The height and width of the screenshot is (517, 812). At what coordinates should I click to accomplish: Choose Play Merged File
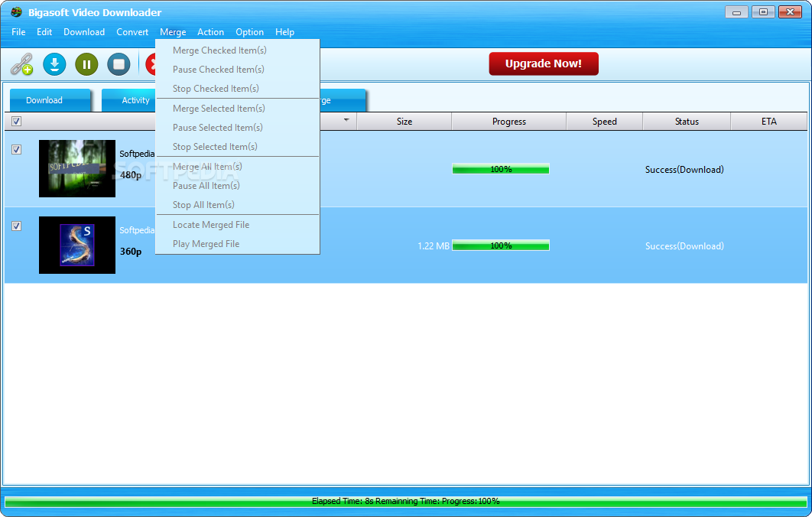coord(238,244)
